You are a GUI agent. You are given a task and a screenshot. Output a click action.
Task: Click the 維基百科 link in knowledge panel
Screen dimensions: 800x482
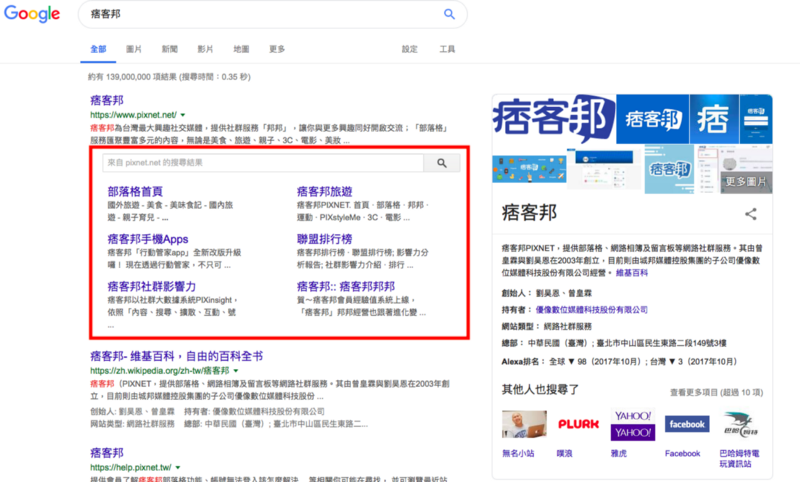[632, 273]
